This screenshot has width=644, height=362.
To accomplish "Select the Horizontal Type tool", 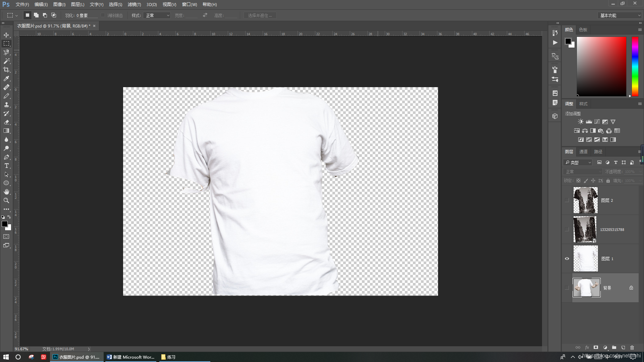I will click(x=6, y=166).
